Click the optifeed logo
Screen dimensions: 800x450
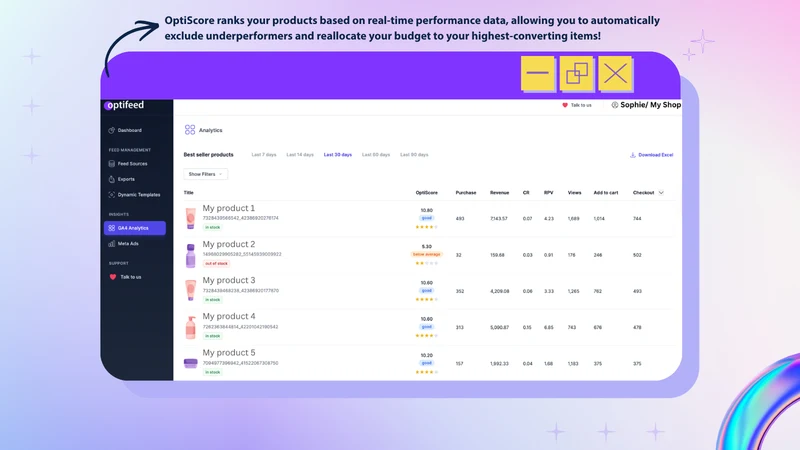125,105
